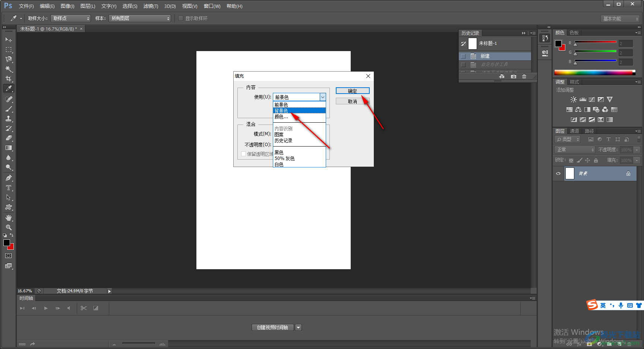Enable the Preserve Transparency checkbox
644x349 pixels.
point(244,154)
